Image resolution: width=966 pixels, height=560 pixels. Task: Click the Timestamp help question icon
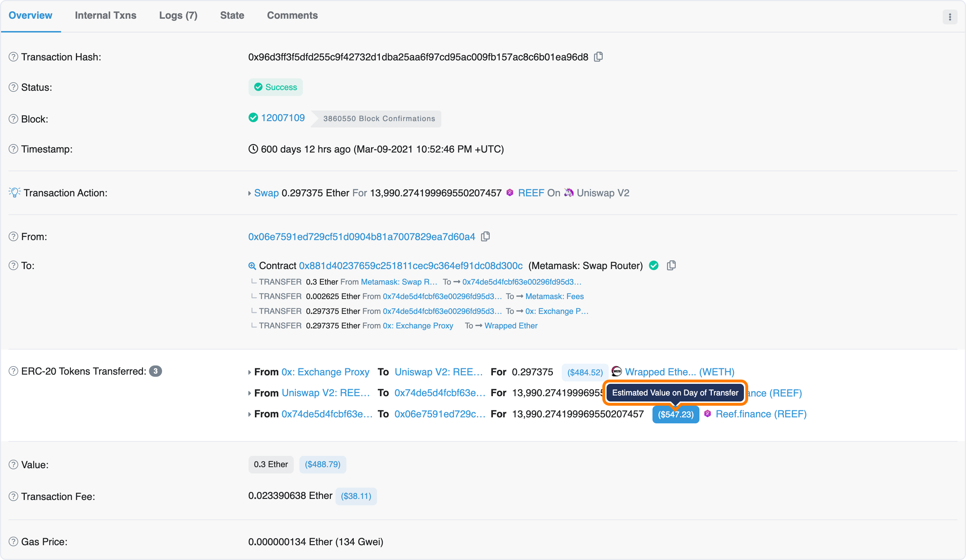tap(13, 149)
